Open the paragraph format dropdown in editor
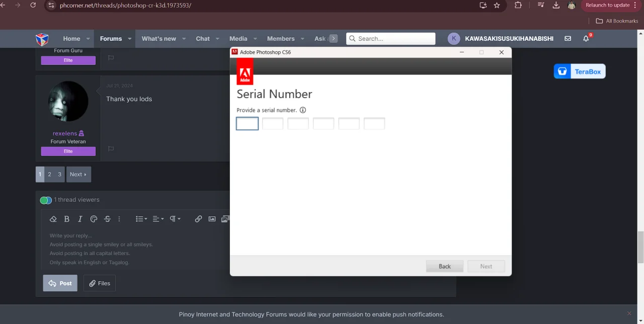The width and height of the screenshot is (644, 324). pos(175,219)
